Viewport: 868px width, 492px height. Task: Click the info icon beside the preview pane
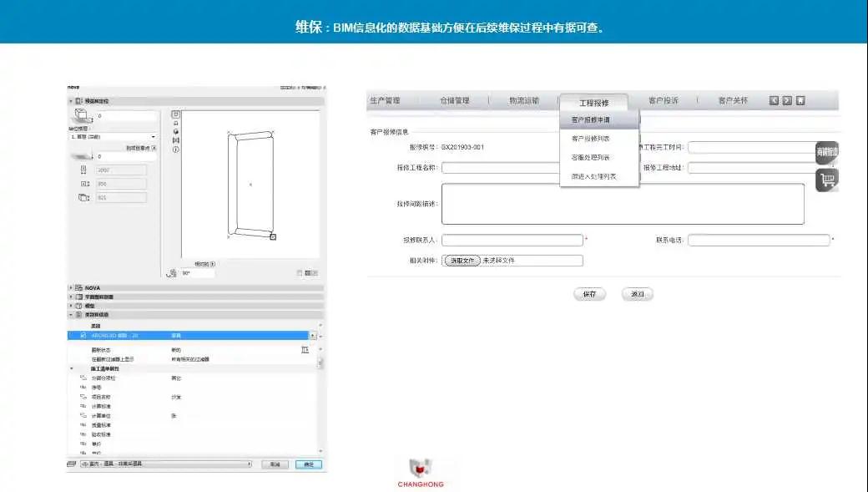175,150
